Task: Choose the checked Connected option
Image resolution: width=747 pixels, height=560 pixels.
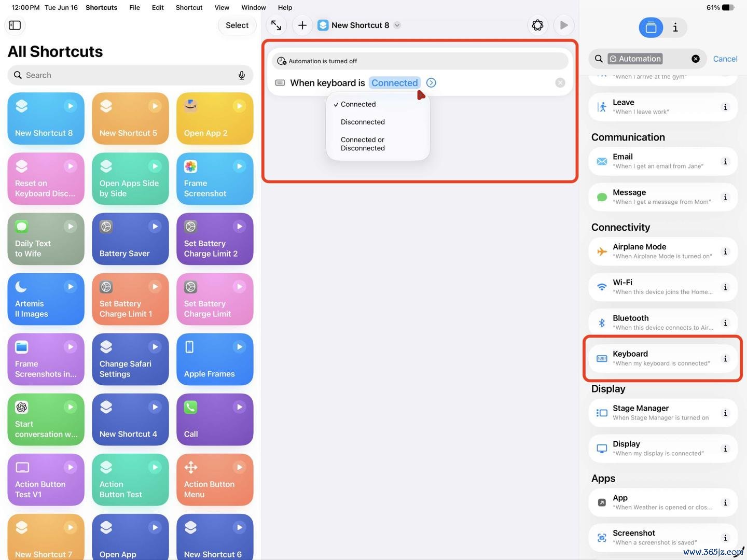Action: coord(378,104)
